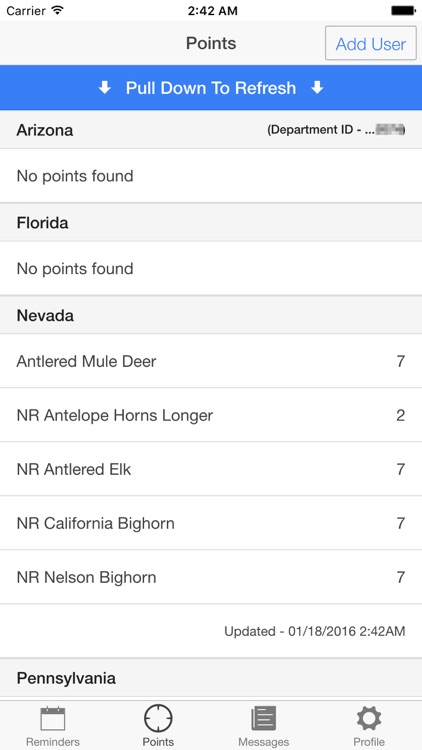Tap the Pennsylvania section header
The width and height of the screenshot is (422, 750).
tap(211, 678)
